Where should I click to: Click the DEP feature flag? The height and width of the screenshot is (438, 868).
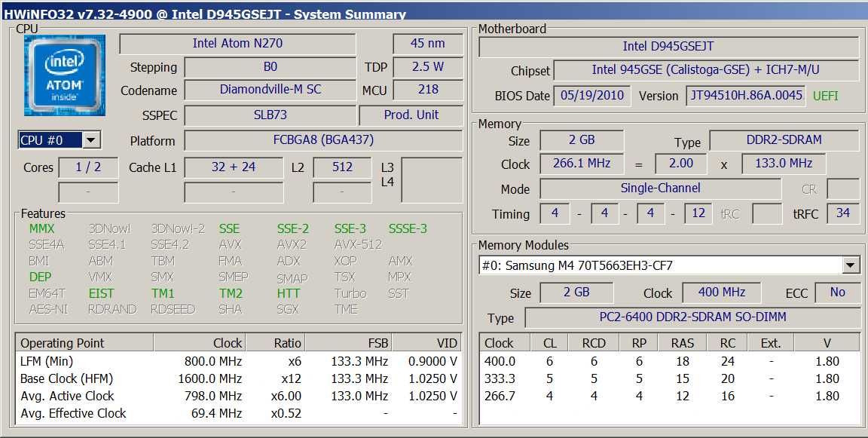point(40,277)
